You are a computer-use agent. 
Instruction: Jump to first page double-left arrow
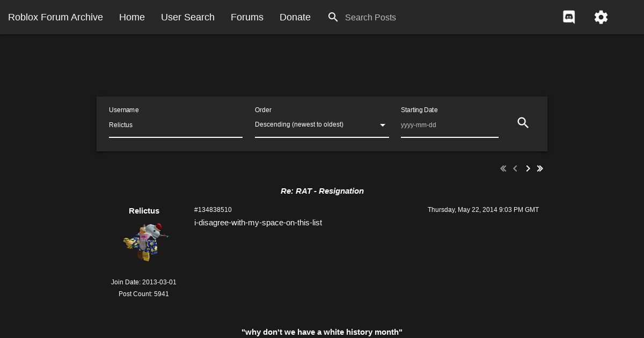(x=503, y=168)
